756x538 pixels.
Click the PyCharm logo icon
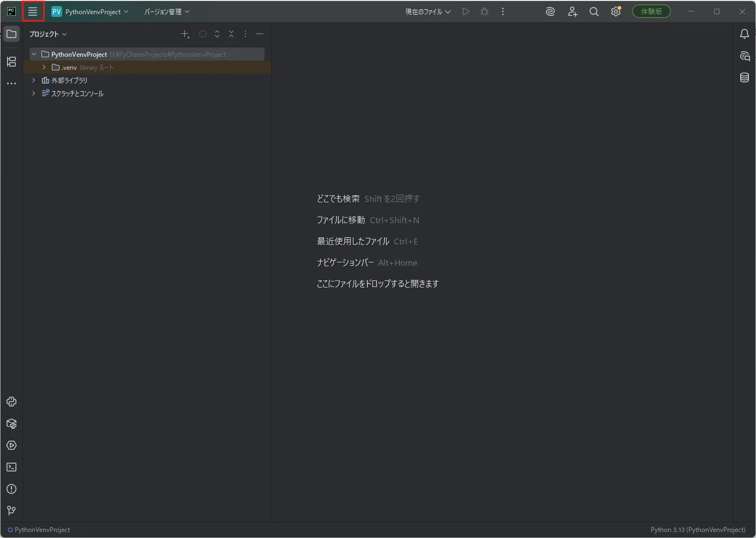(11, 11)
